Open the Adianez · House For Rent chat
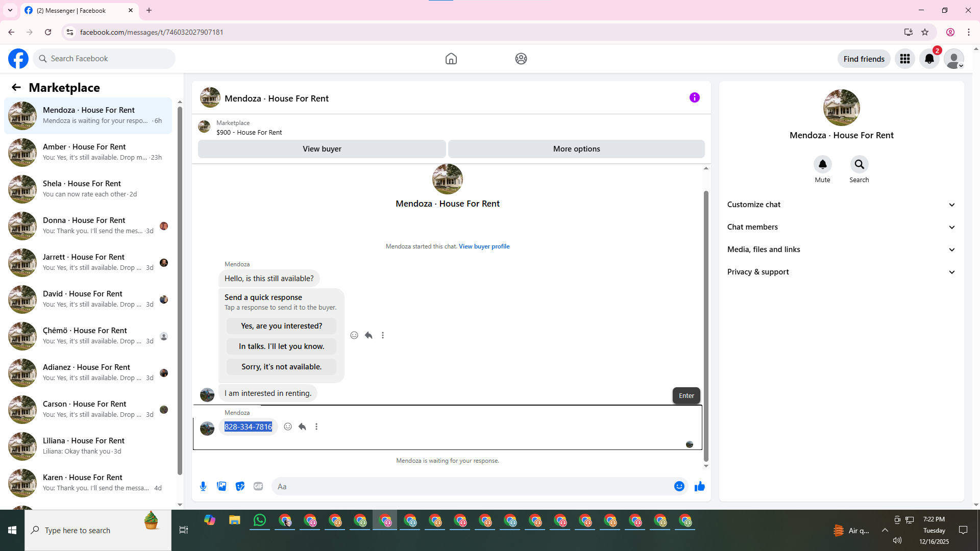Image resolution: width=980 pixels, height=551 pixels. pyautogui.click(x=88, y=372)
